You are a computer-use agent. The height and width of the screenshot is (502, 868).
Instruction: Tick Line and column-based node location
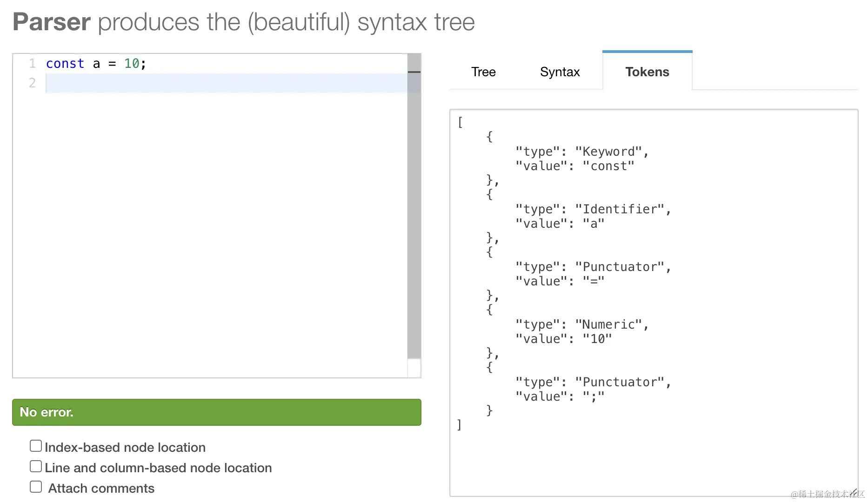[x=36, y=467]
